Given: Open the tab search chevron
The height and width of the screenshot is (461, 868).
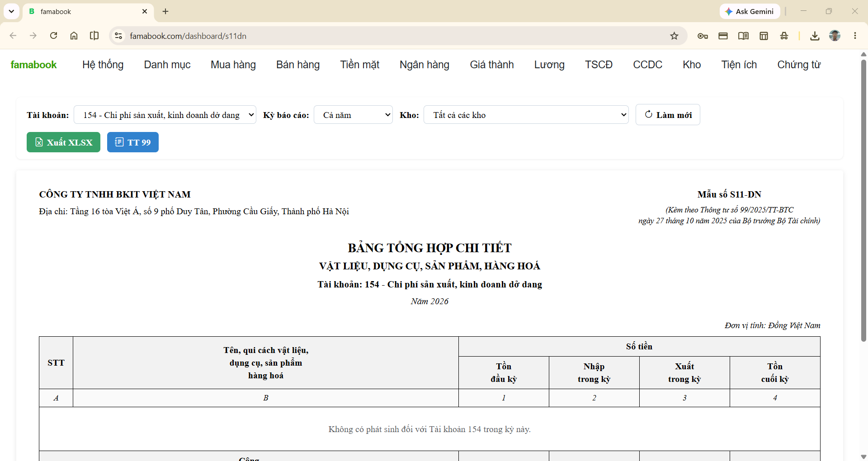Looking at the screenshot, I should pyautogui.click(x=11, y=11).
